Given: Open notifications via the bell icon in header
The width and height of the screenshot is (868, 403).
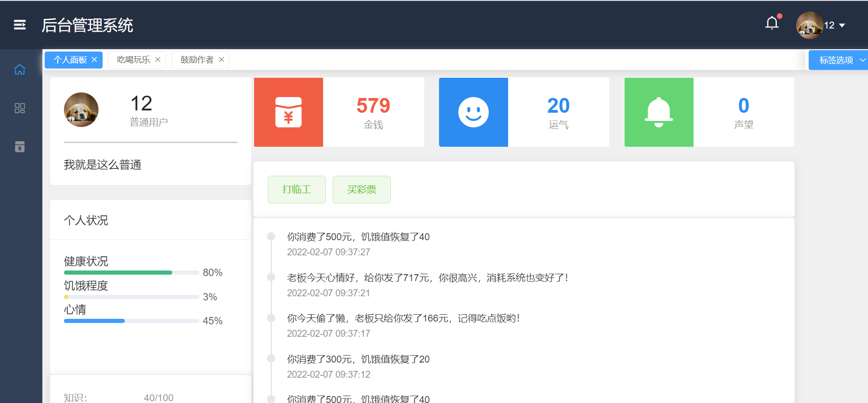Looking at the screenshot, I should tap(772, 23).
